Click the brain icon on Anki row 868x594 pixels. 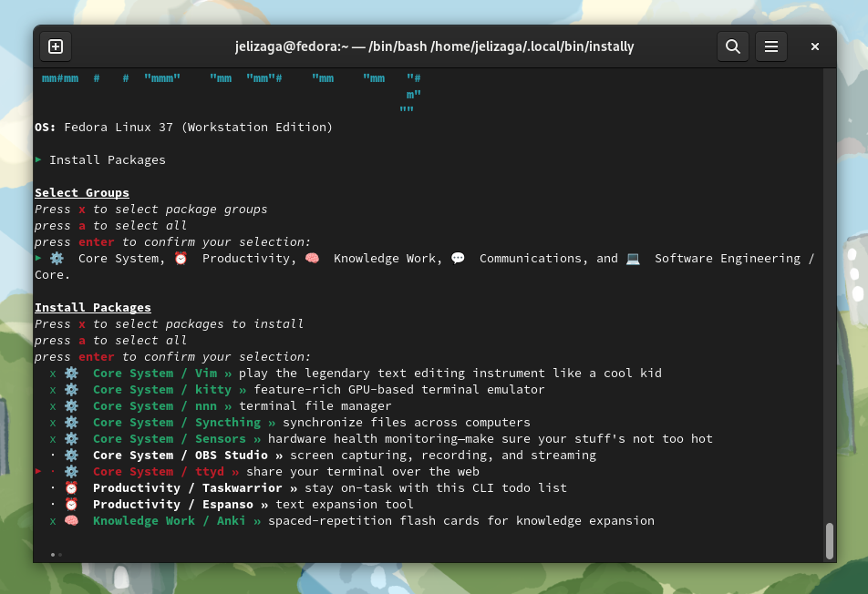pyautogui.click(x=71, y=520)
